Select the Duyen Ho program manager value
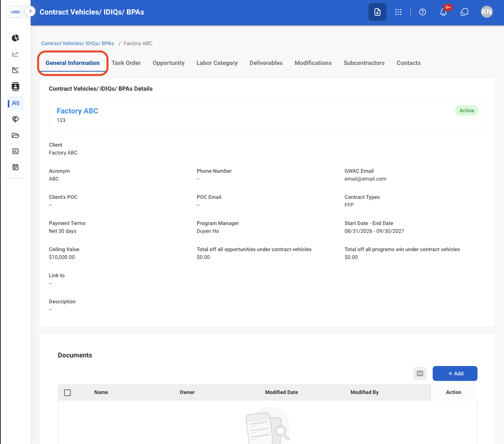Image resolution: width=504 pixels, height=444 pixels. (x=208, y=231)
